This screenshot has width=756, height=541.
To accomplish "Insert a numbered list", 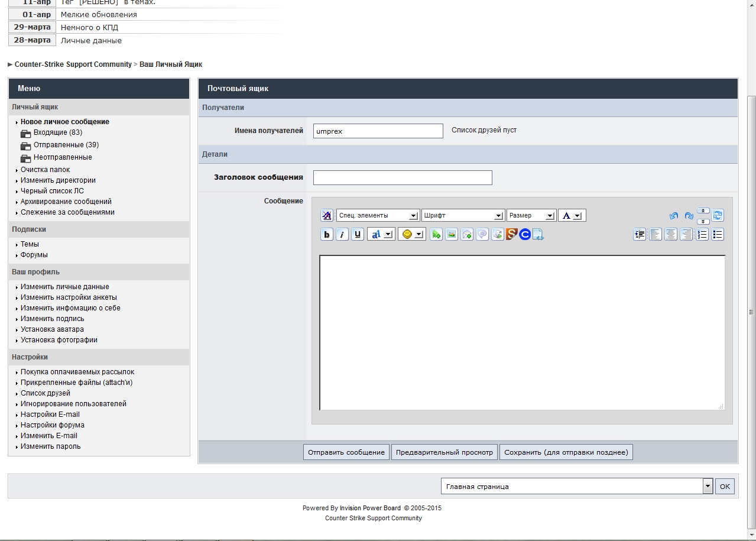I will [702, 235].
